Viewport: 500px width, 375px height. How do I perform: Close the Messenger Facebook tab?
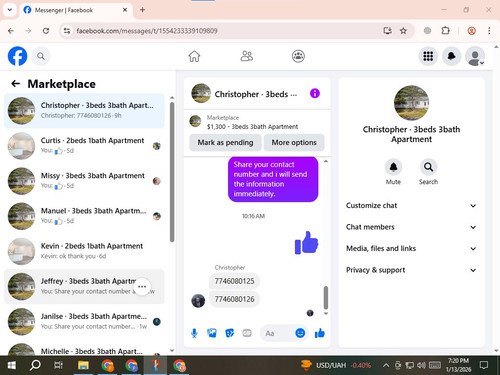pos(125,10)
